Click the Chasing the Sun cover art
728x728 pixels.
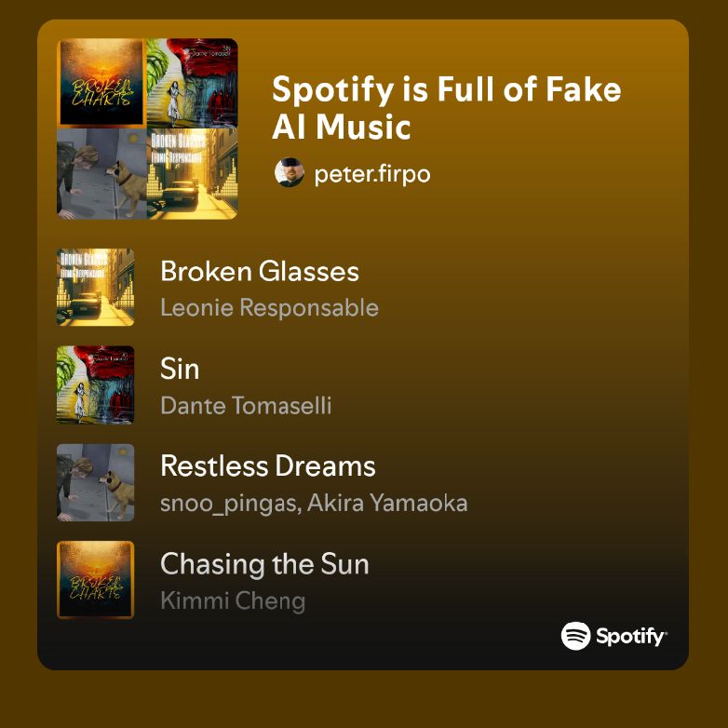tap(95, 580)
